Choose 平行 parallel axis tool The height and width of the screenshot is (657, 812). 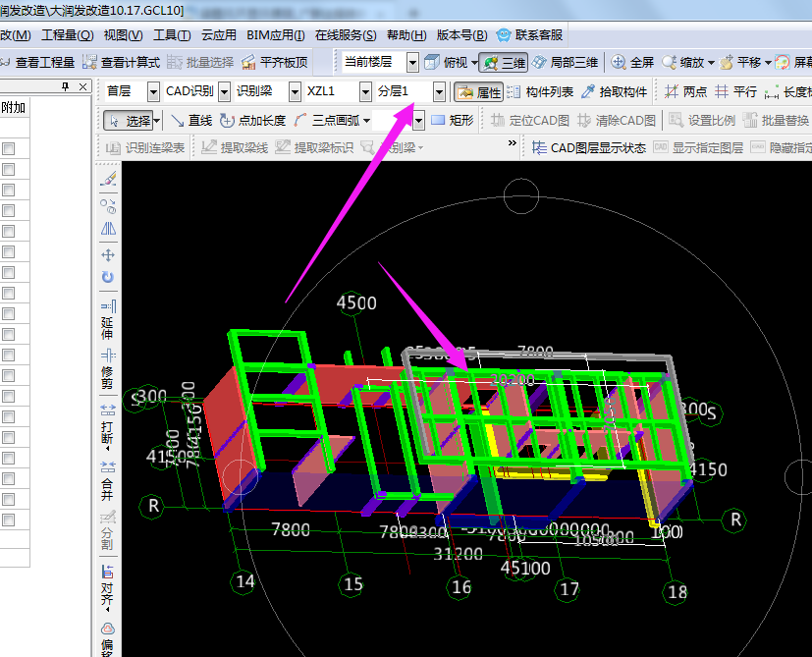coord(735,92)
